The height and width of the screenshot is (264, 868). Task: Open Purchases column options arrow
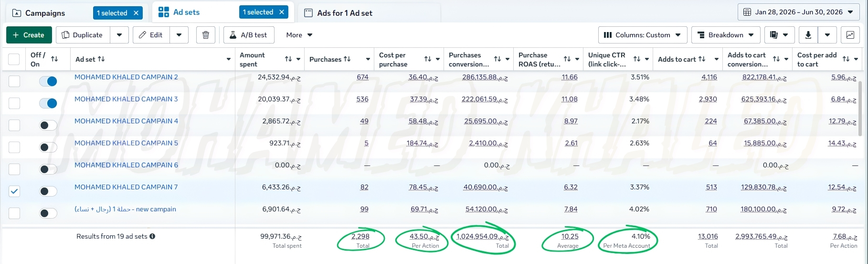tap(368, 59)
